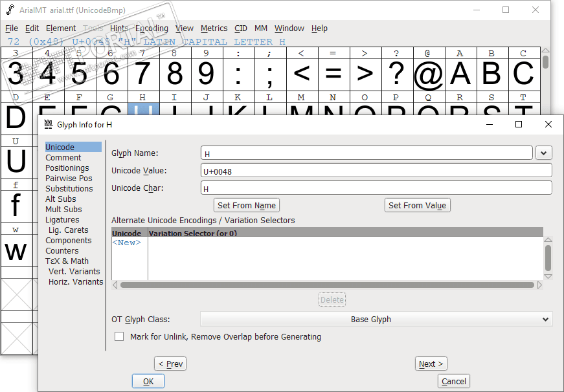Open the CID menu

241,28
